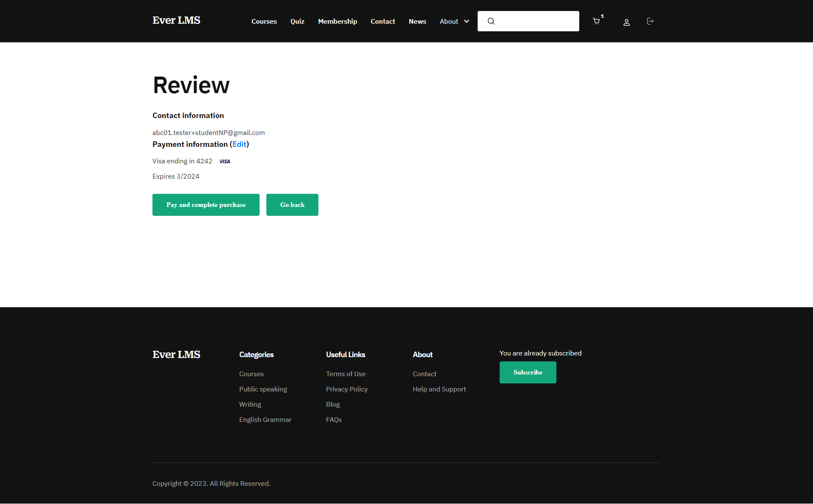Open the News menu item
This screenshot has height=504, width=813.
pyautogui.click(x=418, y=21)
